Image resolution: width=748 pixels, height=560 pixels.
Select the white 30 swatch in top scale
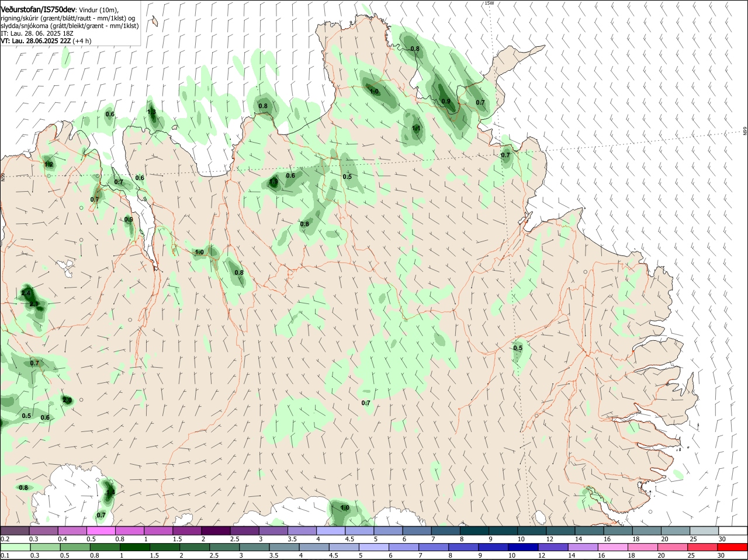coord(733,530)
